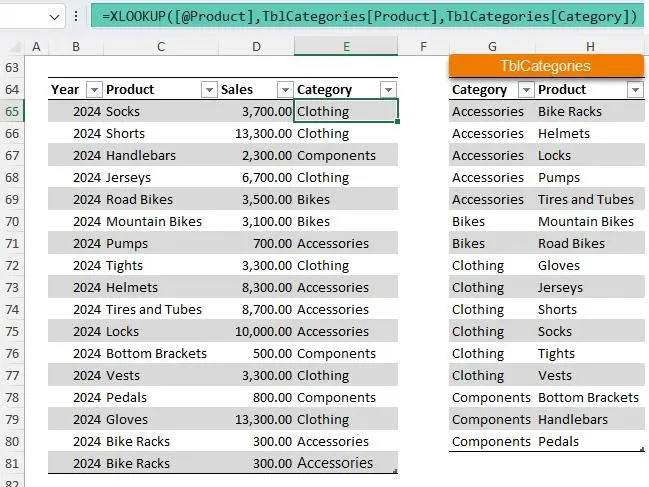The width and height of the screenshot is (649, 487).
Task: Click the 2024 year cell in row 73
Action: click(76, 287)
